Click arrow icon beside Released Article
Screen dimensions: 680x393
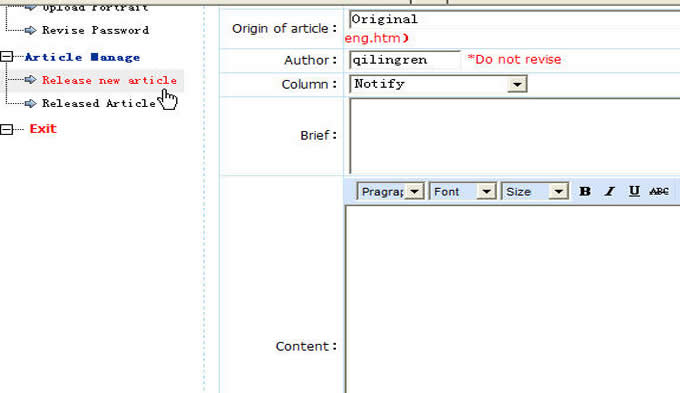(30, 103)
